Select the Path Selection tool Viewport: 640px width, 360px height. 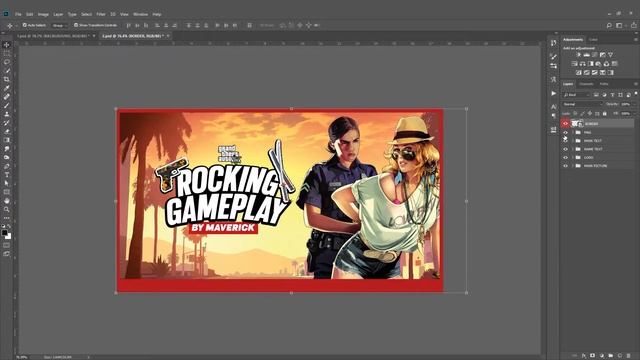click(x=7, y=183)
